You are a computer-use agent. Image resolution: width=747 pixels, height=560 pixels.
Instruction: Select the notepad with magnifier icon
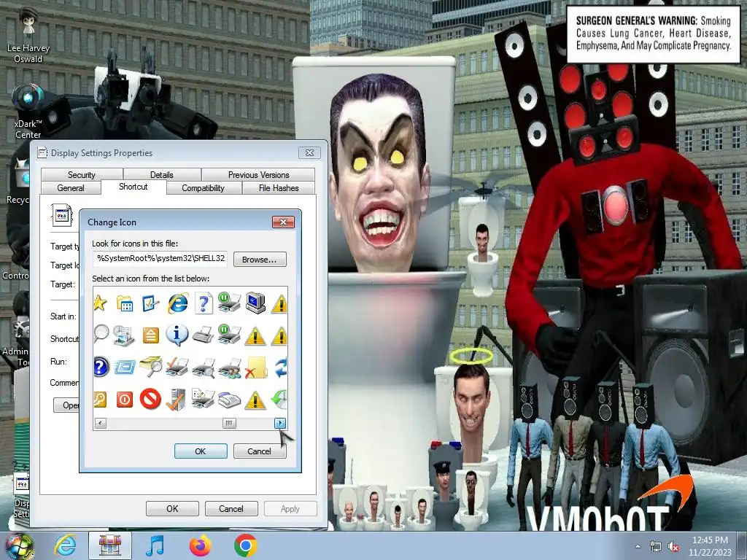[x=150, y=367]
